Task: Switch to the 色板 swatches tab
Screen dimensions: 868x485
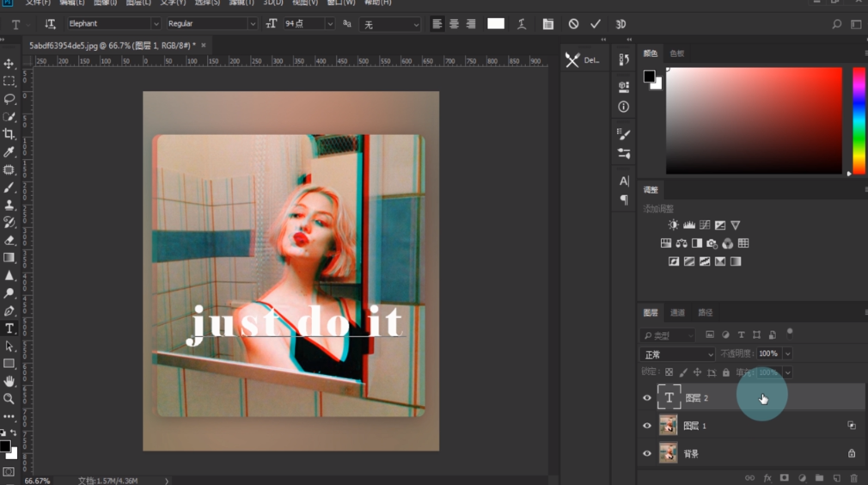Action: click(x=677, y=53)
